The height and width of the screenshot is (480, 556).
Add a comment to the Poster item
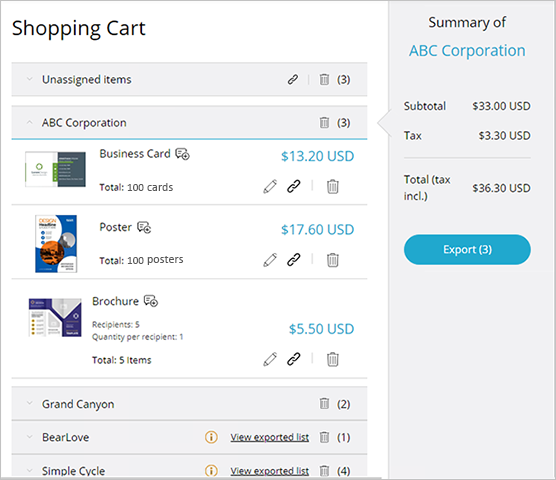point(144,227)
